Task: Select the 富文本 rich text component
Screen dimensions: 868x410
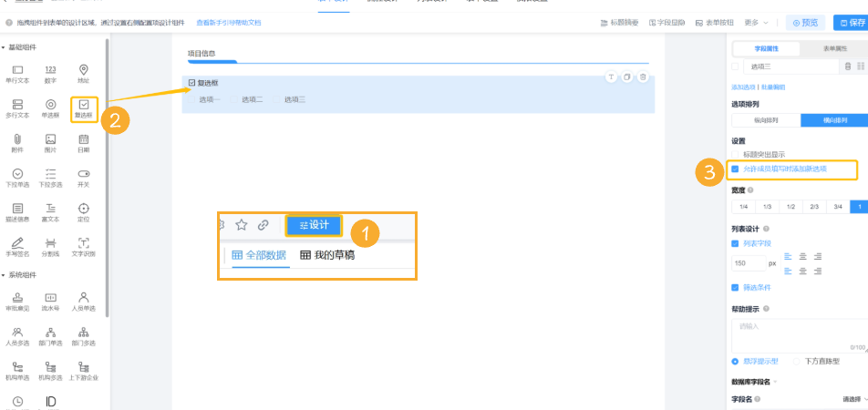Action: pyautogui.click(x=50, y=213)
